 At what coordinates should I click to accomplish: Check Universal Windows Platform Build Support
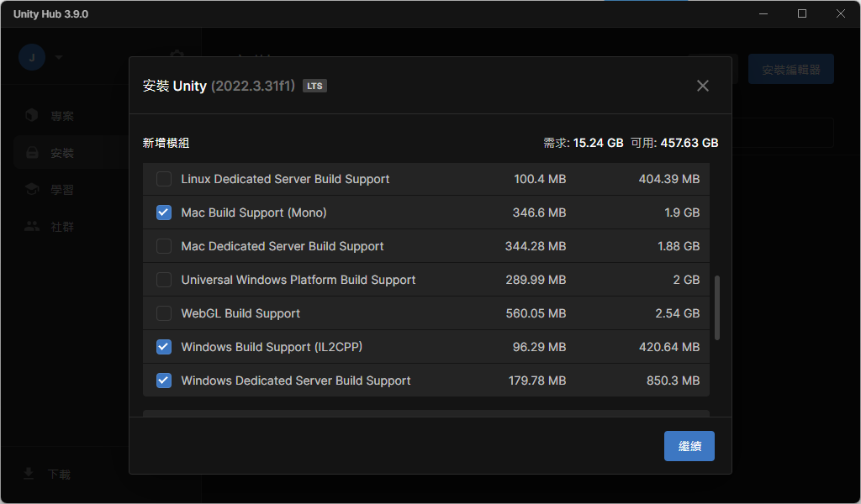[x=164, y=280]
